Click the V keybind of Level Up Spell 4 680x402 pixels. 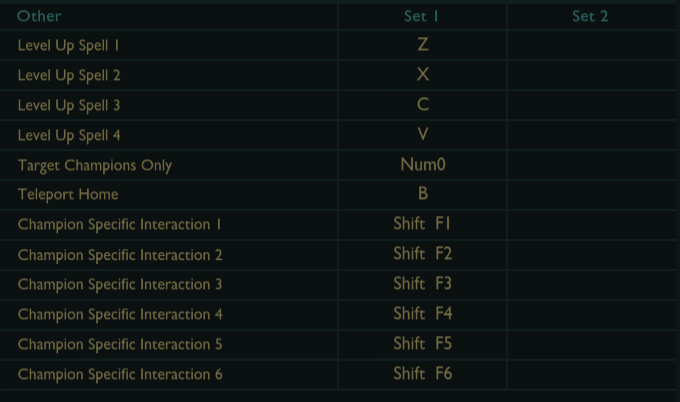(x=422, y=134)
